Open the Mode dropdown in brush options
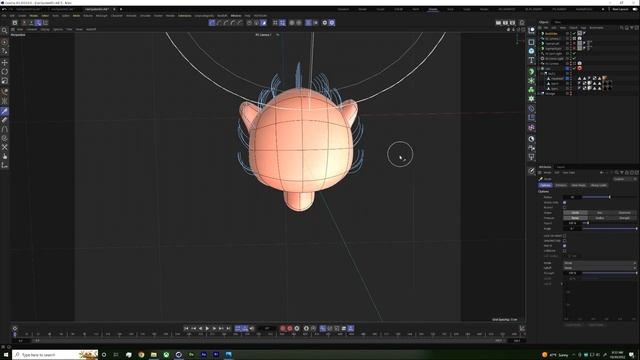The height and width of the screenshot is (360, 640). [x=599, y=263]
